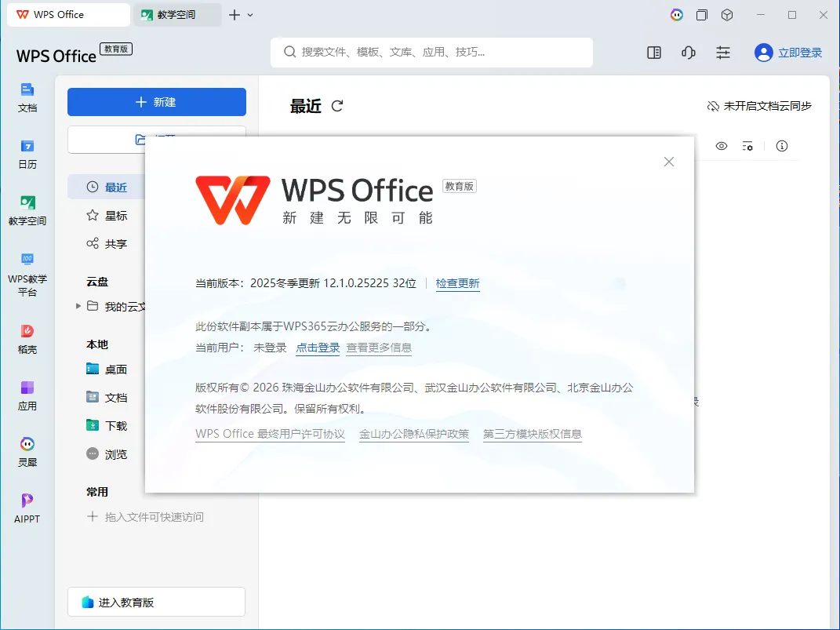Click the plus new tab button

[x=234, y=15]
